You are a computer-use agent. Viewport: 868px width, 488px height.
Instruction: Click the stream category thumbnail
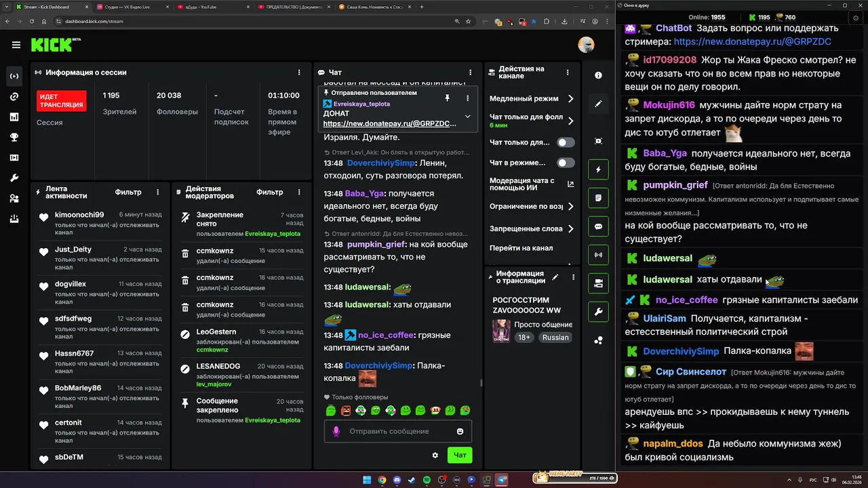(501, 331)
